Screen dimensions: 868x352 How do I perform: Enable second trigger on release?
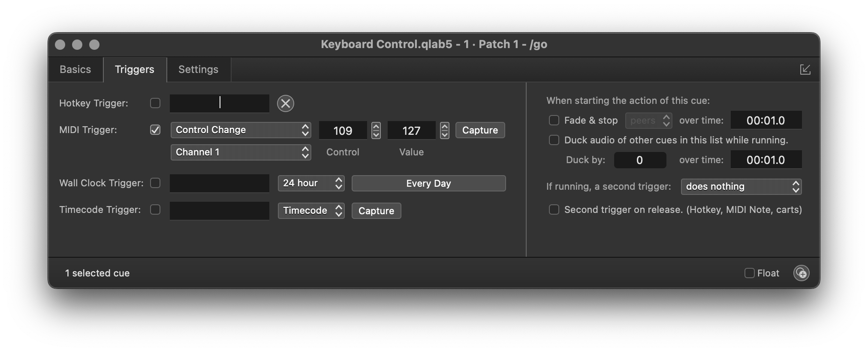pos(554,209)
